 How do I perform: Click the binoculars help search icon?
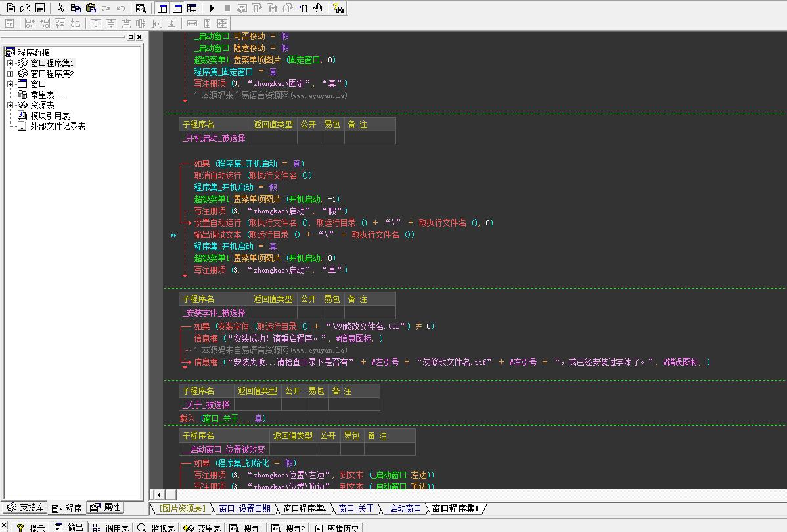(339, 8)
